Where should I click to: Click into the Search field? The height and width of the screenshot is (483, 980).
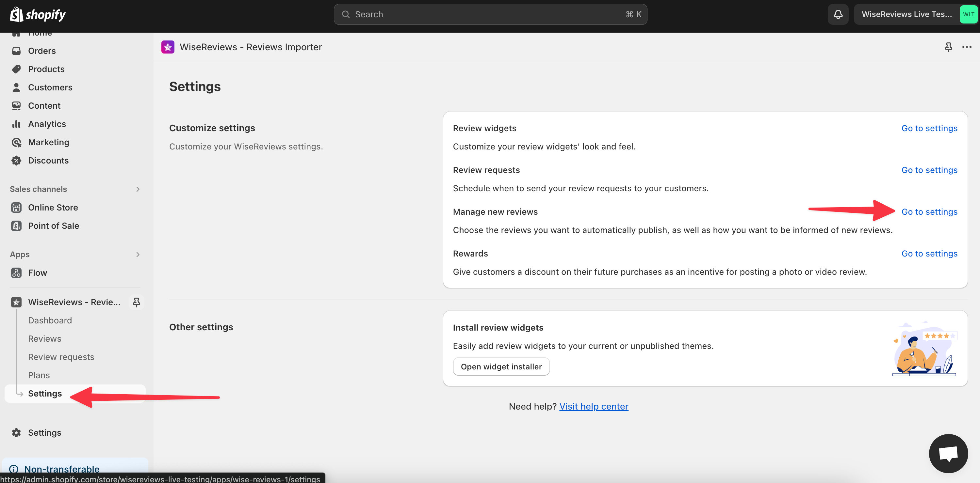pos(490,14)
